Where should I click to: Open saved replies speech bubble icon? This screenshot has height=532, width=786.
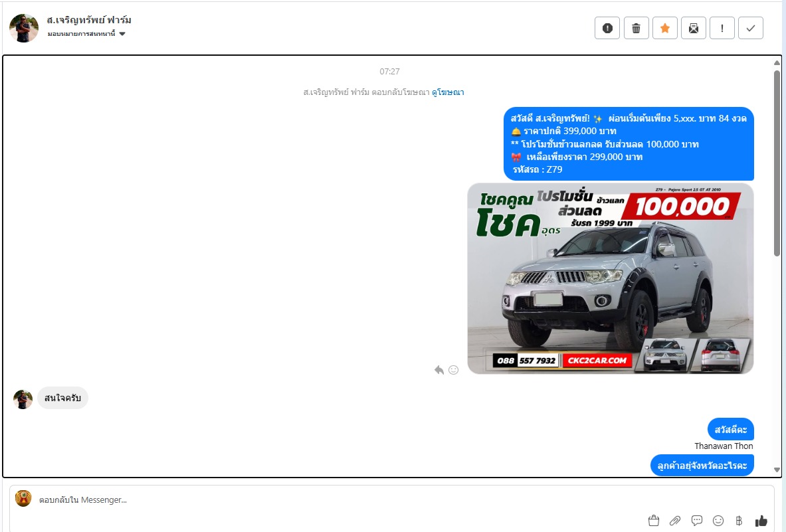(696, 520)
